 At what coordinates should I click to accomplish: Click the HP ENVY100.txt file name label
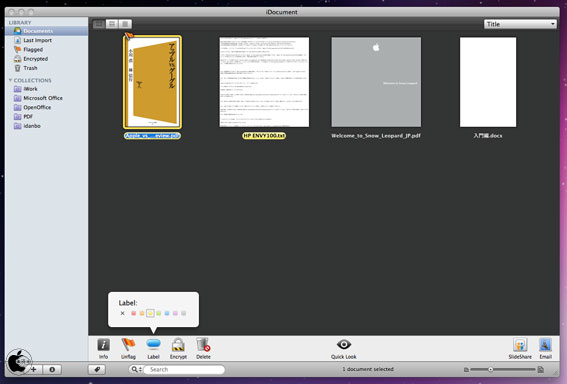coord(264,136)
